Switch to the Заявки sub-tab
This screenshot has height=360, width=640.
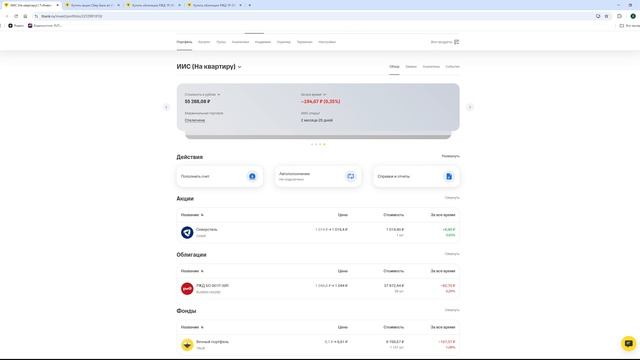coord(411,67)
